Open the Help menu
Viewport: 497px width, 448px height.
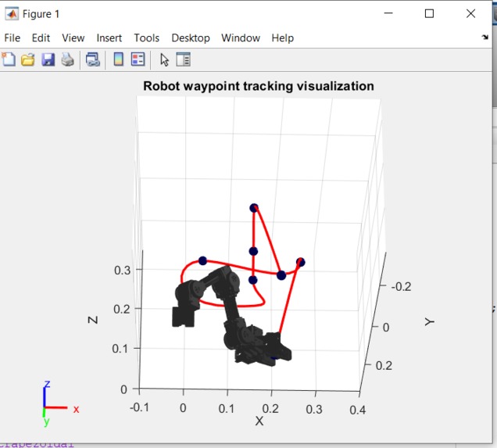[x=282, y=38]
